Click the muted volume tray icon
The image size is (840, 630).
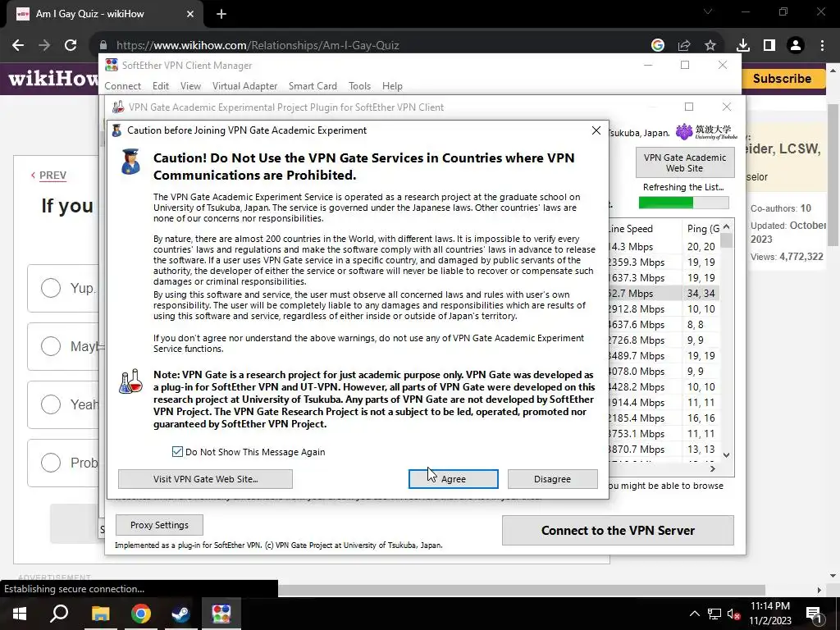tap(734, 614)
